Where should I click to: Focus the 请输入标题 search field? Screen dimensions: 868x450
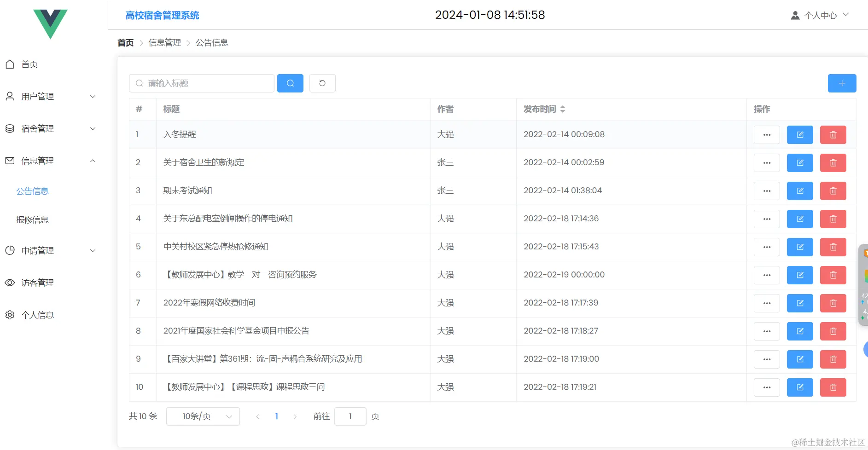tap(202, 83)
